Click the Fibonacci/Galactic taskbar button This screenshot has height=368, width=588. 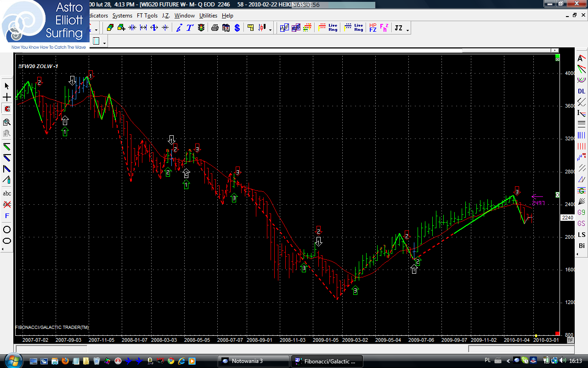pos(327,361)
